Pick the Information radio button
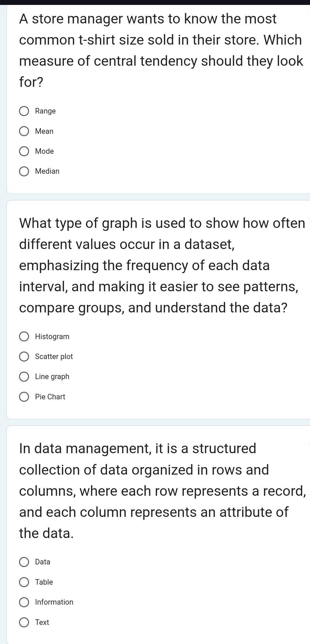 click(24, 602)
